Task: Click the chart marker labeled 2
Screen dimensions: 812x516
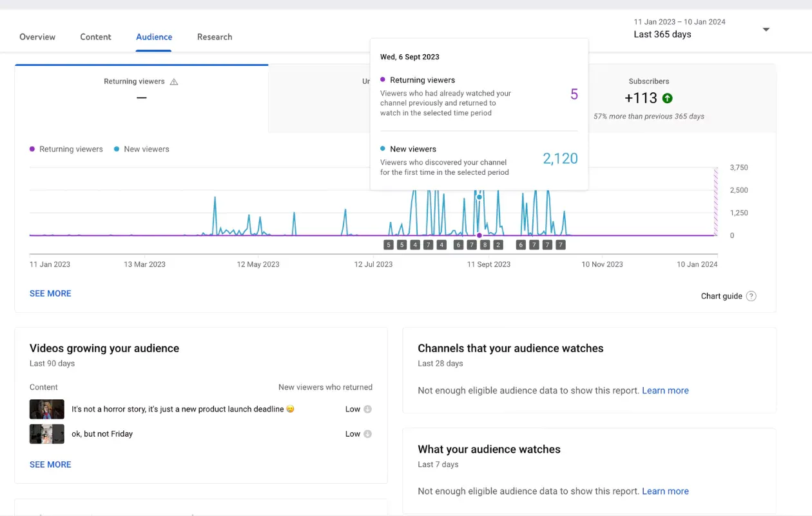Action: (x=498, y=245)
